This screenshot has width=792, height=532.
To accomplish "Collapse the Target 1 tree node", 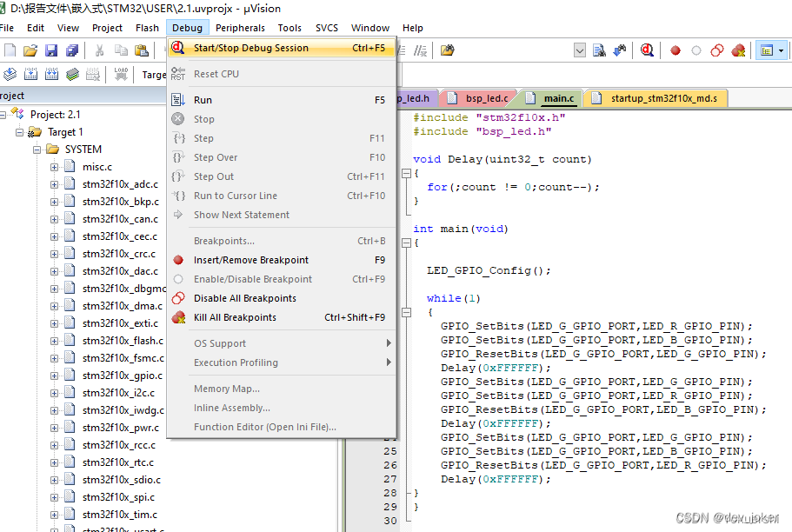I will pos(19,132).
